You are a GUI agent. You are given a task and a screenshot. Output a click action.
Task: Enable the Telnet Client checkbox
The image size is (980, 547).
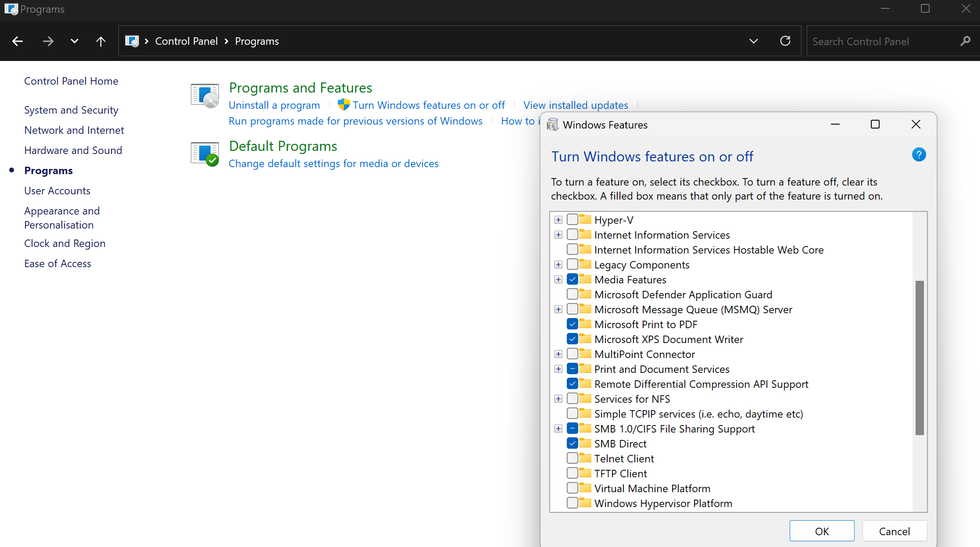click(572, 458)
